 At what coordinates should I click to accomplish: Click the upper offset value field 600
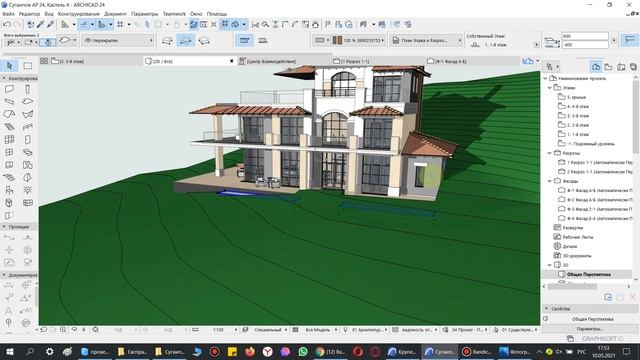(x=585, y=36)
